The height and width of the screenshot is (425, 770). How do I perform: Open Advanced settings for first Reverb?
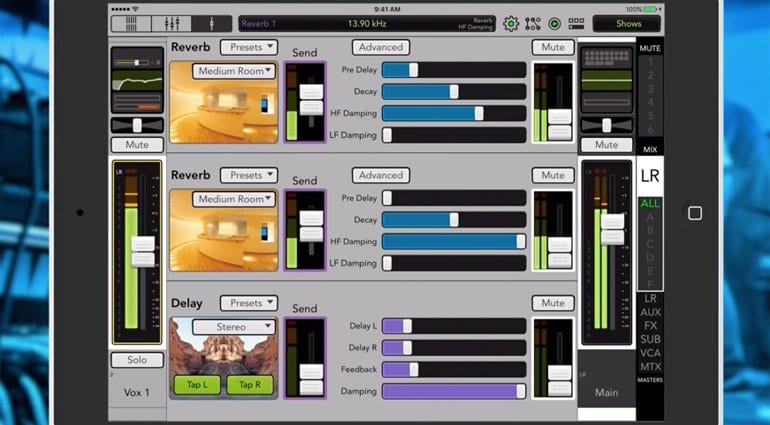pyautogui.click(x=381, y=47)
